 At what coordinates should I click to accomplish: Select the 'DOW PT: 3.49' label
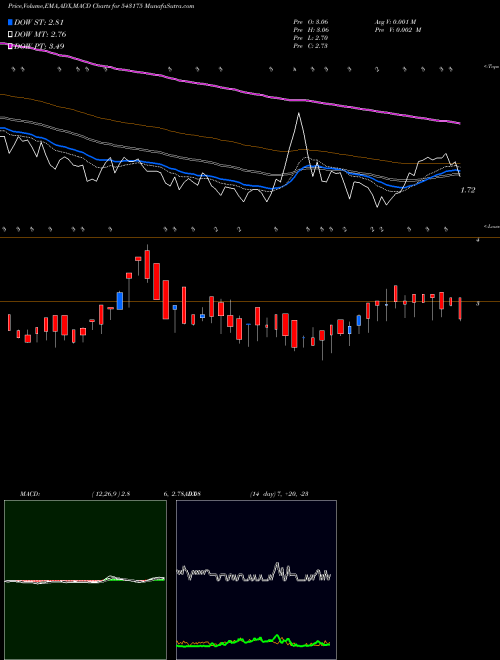pos(39,46)
